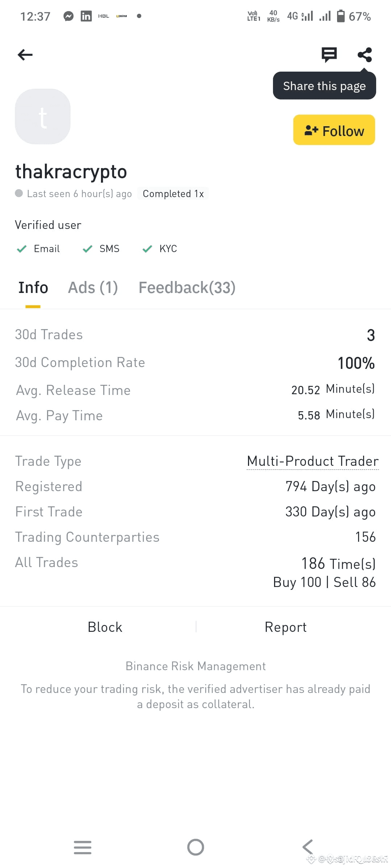Screen dimensions: 391x868
Task: Tap the thakracrypto avatar thumbnail
Action: pos(43,116)
